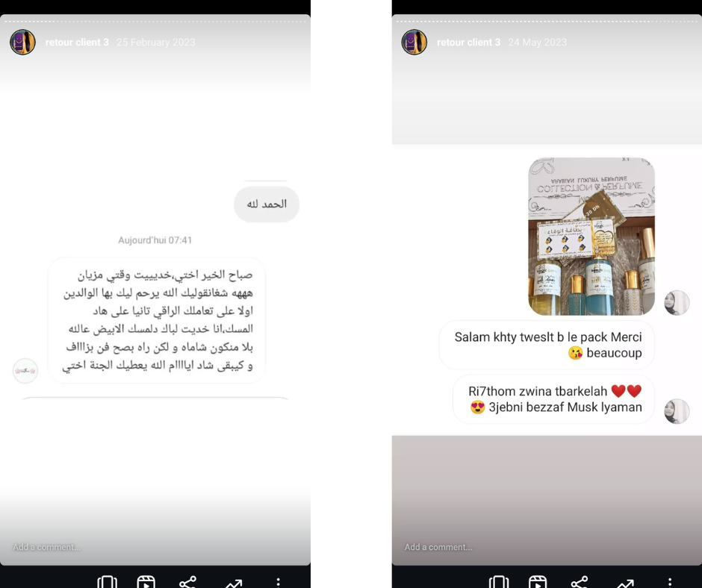Tap the profile avatar beside the 24 May date

coord(414,42)
